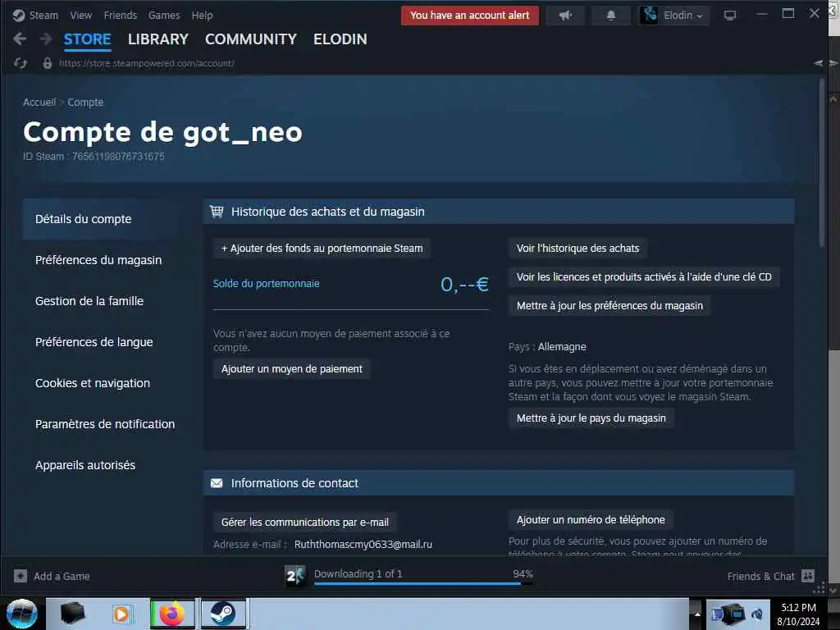
Task: Open the ELODIN profile tab
Action: tap(340, 39)
